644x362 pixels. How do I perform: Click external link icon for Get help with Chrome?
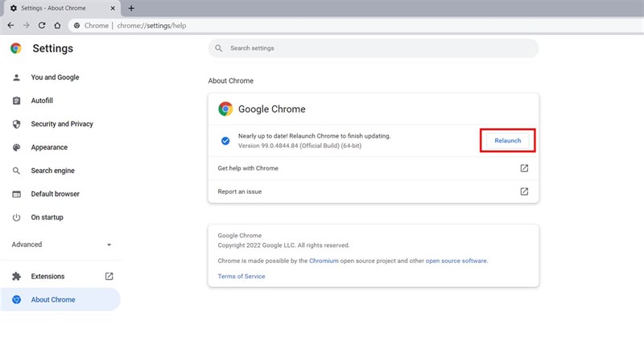click(x=524, y=168)
